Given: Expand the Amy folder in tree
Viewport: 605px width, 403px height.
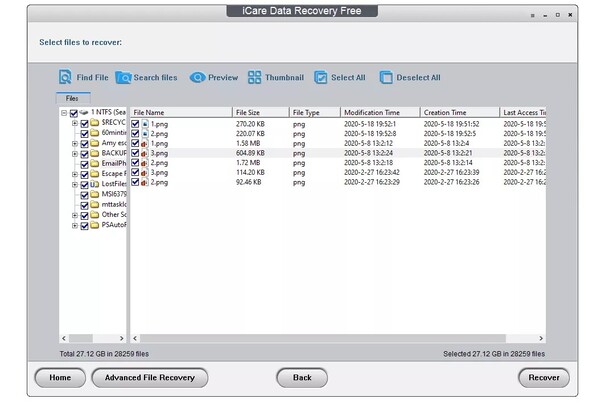Looking at the screenshot, I should pos(74,143).
